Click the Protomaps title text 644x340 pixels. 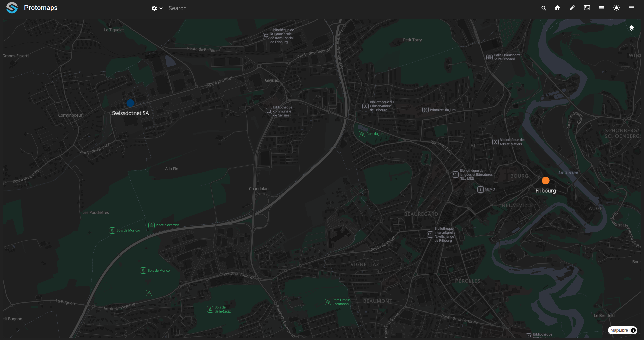click(x=41, y=8)
